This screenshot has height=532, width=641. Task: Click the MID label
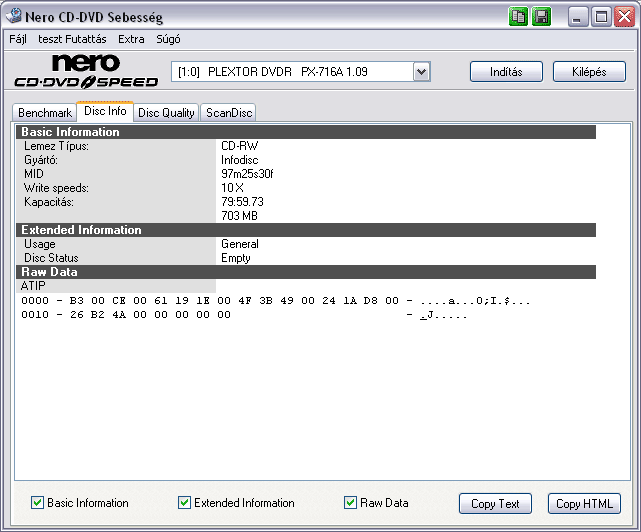click(34, 174)
